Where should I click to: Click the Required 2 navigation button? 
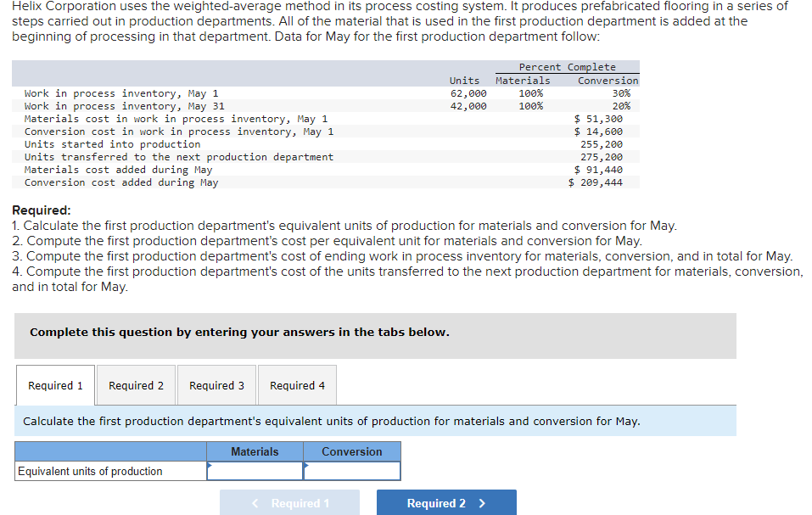[x=445, y=501]
